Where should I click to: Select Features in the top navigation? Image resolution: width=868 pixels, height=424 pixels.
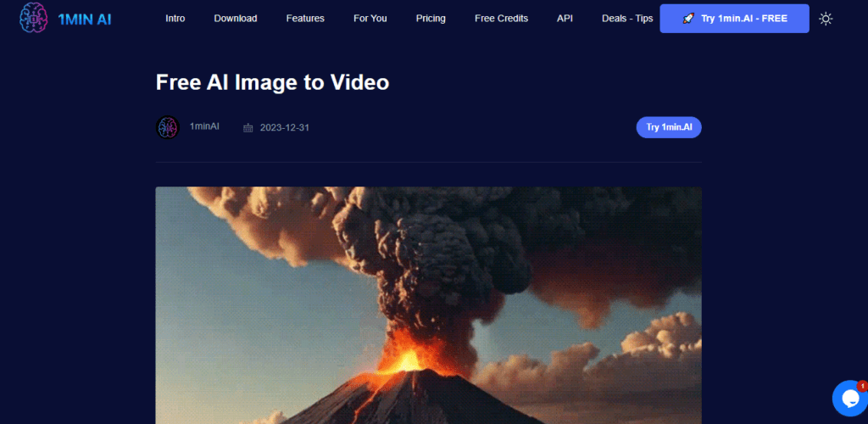pos(305,19)
